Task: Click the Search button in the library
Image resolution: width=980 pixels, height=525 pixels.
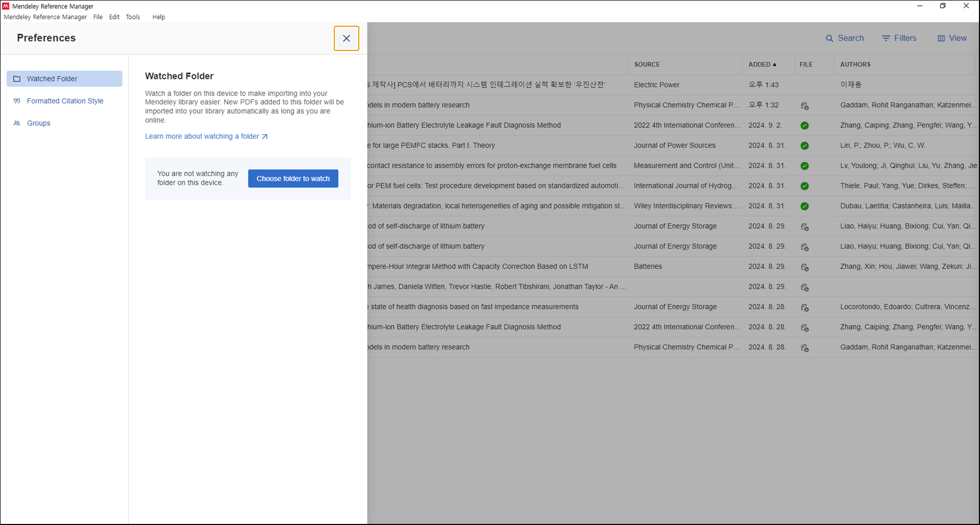Action: click(x=845, y=38)
